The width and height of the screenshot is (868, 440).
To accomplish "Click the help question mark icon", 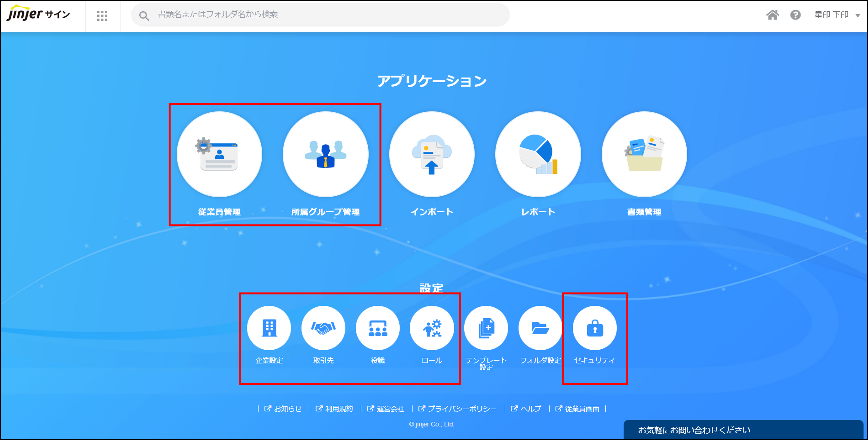I will 795,15.
